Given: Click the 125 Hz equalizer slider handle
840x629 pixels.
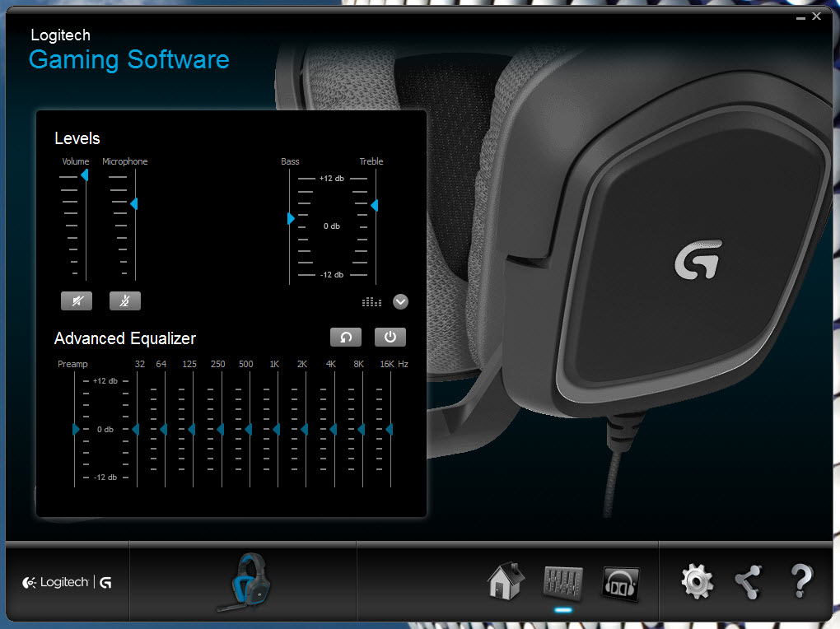Looking at the screenshot, I should pos(192,429).
